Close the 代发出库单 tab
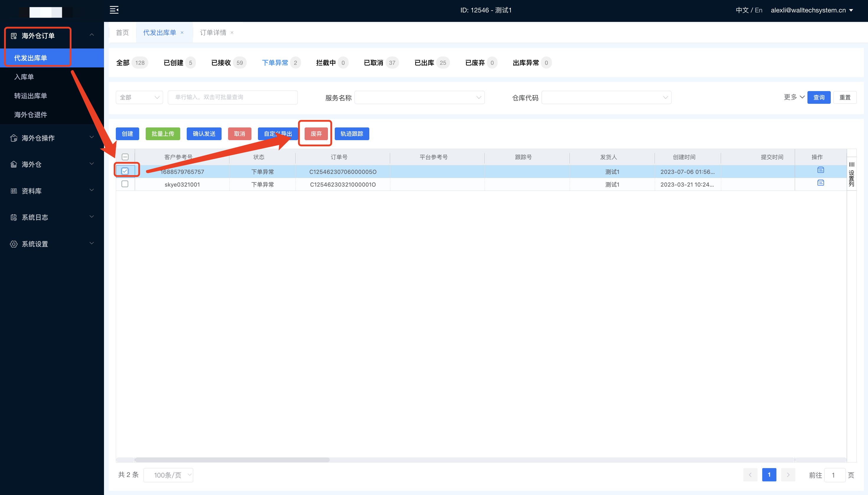The image size is (868, 495). click(x=182, y=33)
